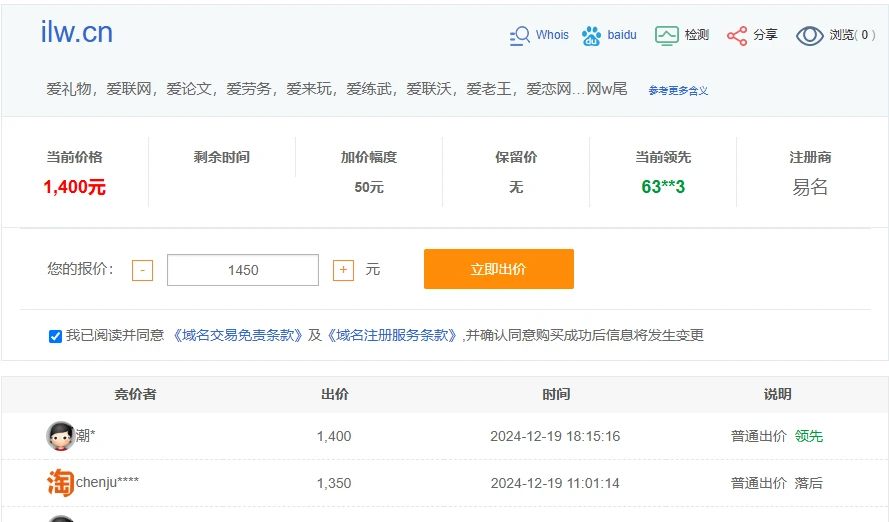
Task: Click the 浏览 eye icon
Action: point(809,36)
